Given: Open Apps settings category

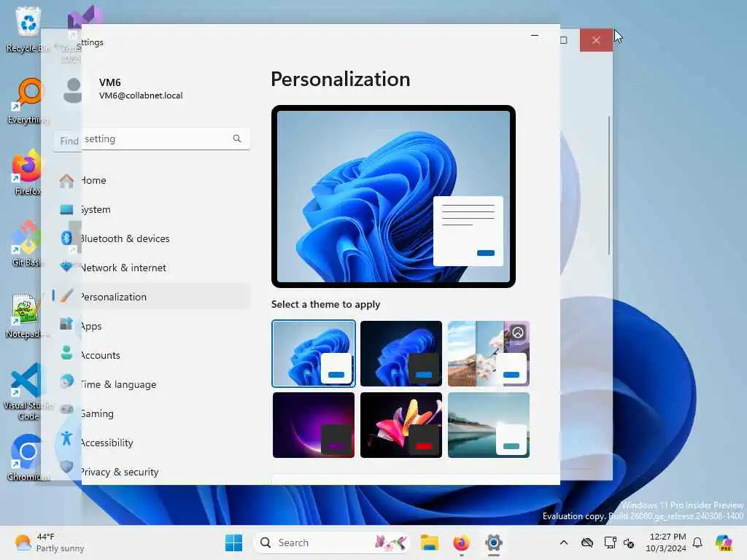Looking at the screenshot, I should 152,326.
